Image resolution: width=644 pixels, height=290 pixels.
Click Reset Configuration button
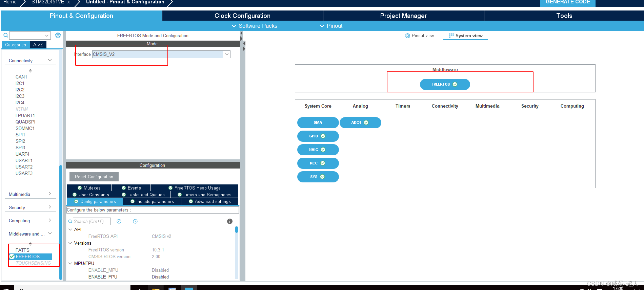point(94,177)
